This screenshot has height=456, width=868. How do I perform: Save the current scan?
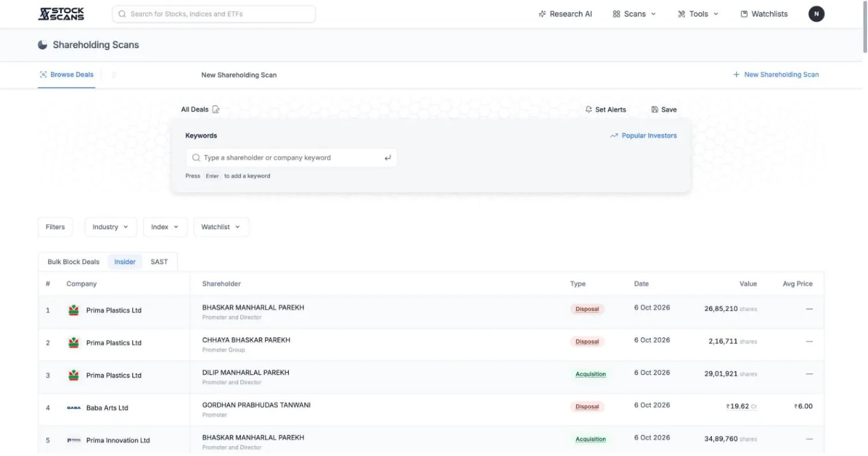click(x=664, y=110)
